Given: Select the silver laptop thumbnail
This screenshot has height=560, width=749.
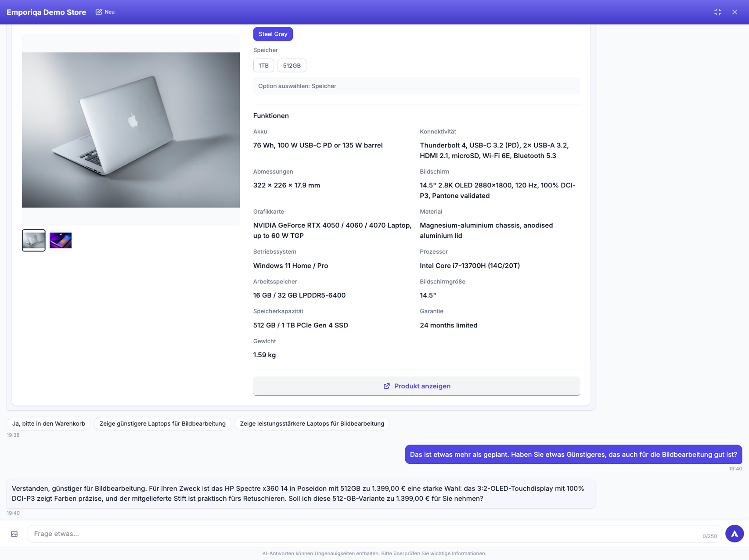Looking at the screenshot, I should pos(34,240).
